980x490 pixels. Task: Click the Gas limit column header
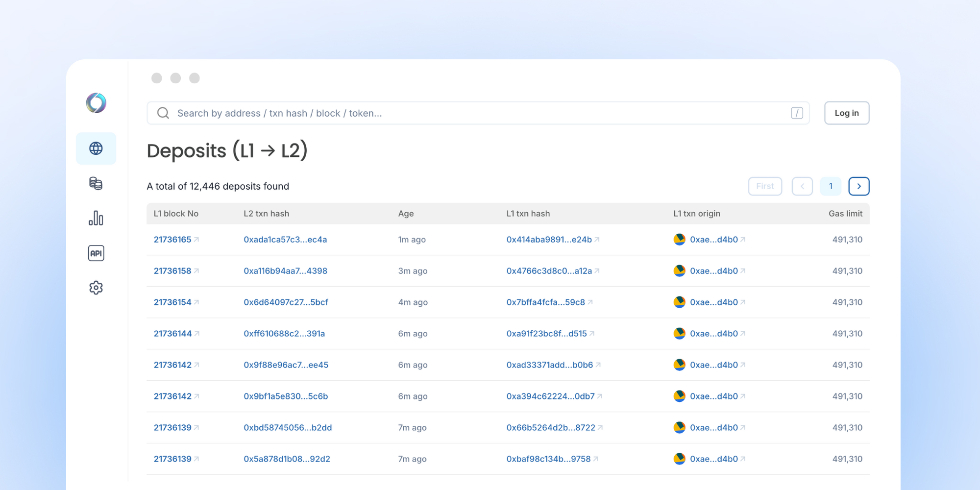(x=845, y=214)
